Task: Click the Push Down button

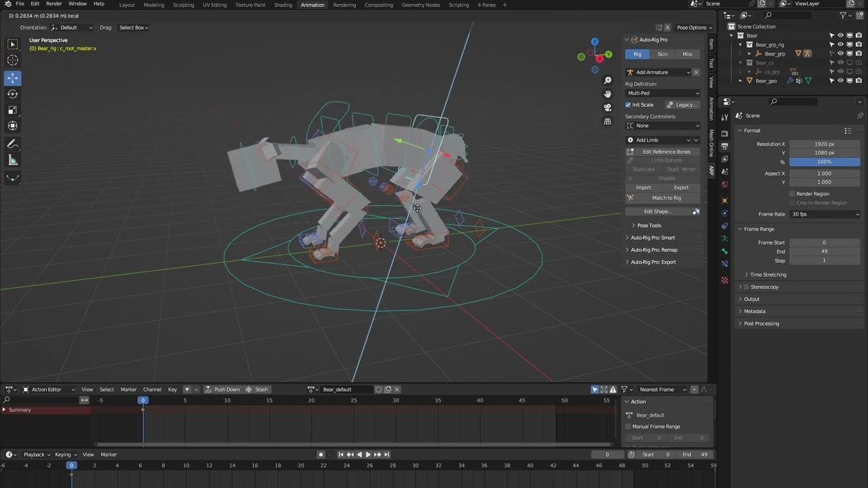Action: click(222, 390)
